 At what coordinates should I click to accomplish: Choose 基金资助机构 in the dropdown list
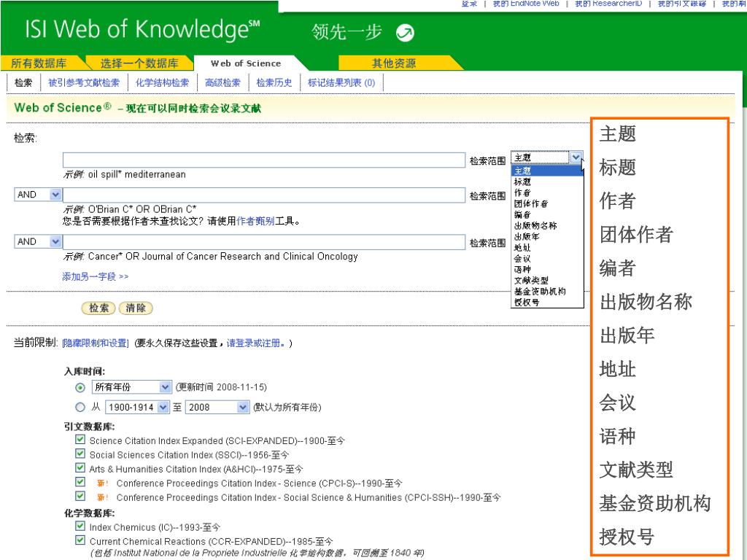[547, 292]
